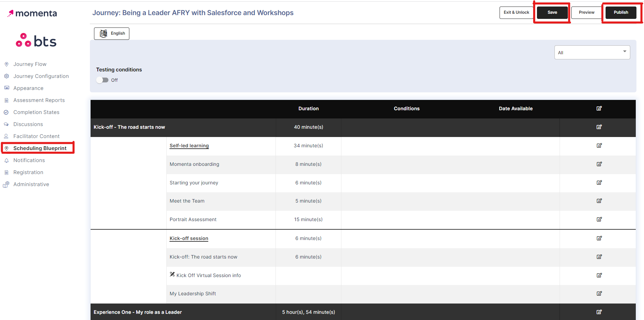Edit Experience One - My role as a Leader
The image size is (644, 320).
pos(599,312)
